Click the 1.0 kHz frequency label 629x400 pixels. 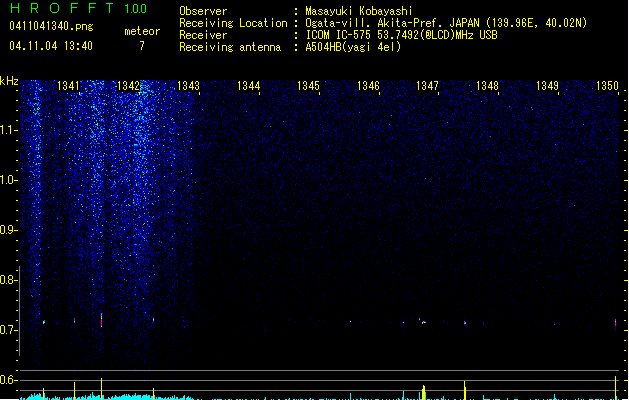[8, 180]
